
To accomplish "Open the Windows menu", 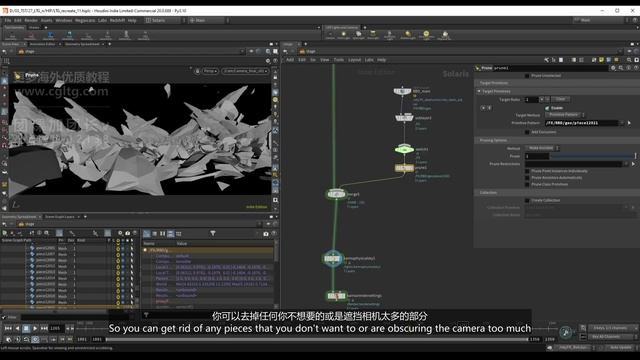I will tap(64, 20).
